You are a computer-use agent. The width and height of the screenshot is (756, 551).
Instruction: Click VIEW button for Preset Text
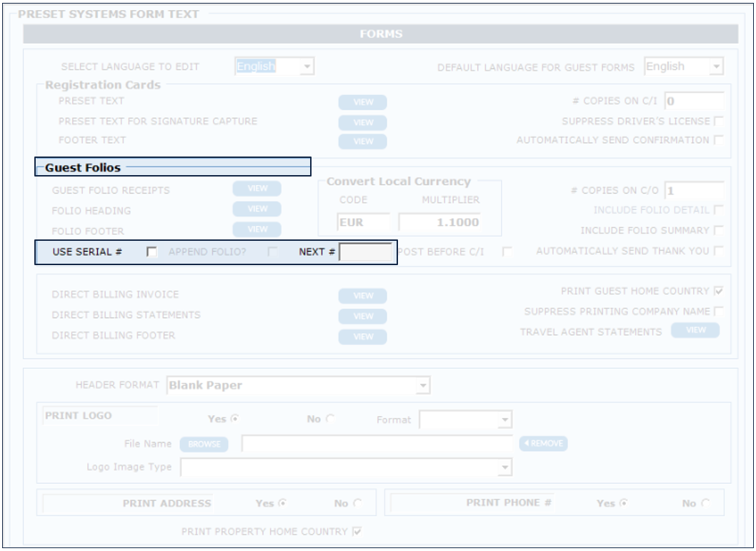pos(362,102)
